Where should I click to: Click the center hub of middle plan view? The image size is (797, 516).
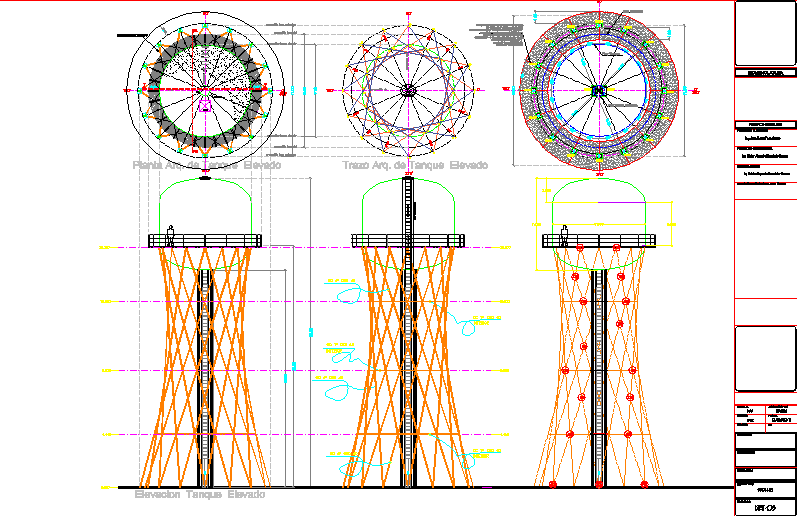coord(408,90)
